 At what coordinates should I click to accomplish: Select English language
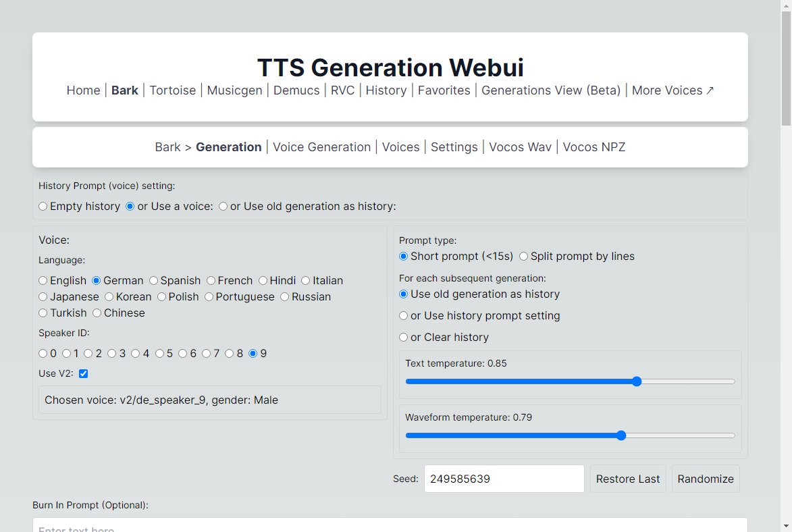(x=43, y=280)
